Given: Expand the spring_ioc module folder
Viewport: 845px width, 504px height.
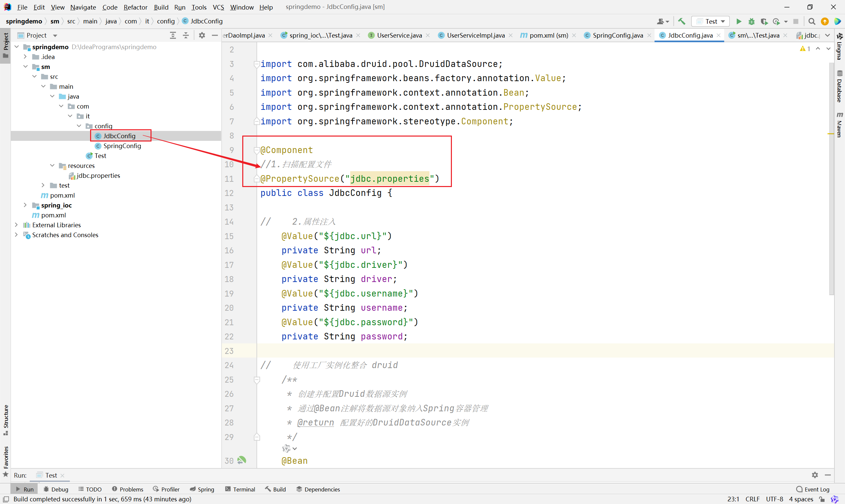Looking at the screenshot, I should tap(25, 205).
